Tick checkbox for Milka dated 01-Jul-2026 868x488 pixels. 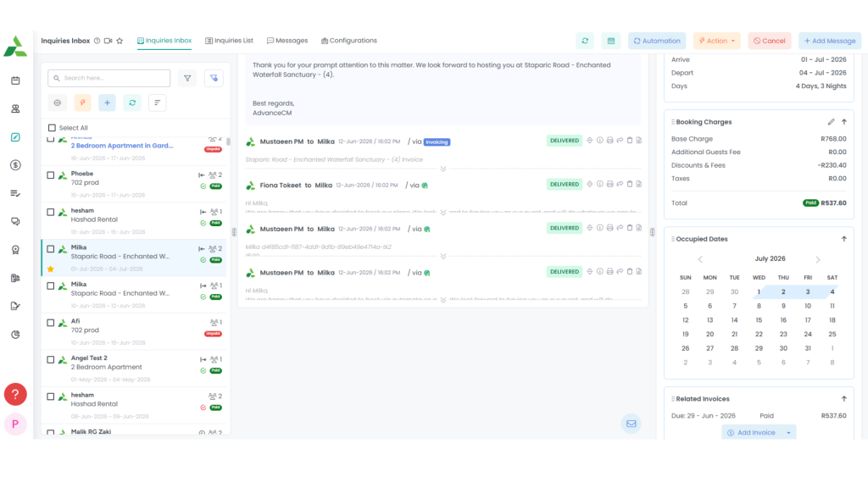[50, 249]
